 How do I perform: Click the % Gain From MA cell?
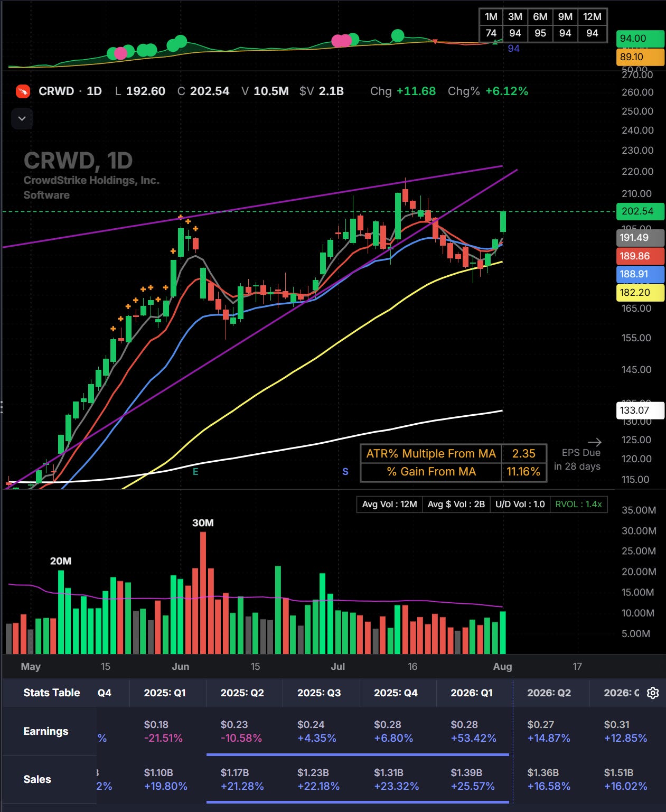tap(431, 472)
